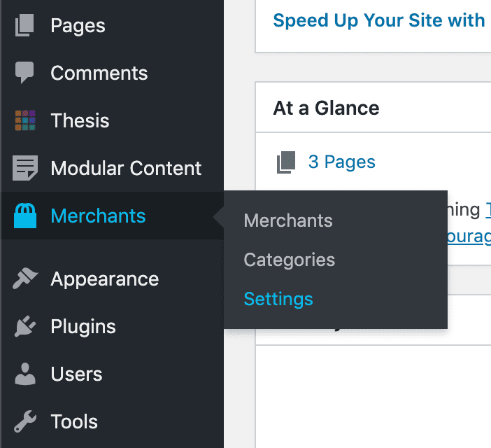
Task: Open the Plugins menu label
Action: click(x=83, y=327)
